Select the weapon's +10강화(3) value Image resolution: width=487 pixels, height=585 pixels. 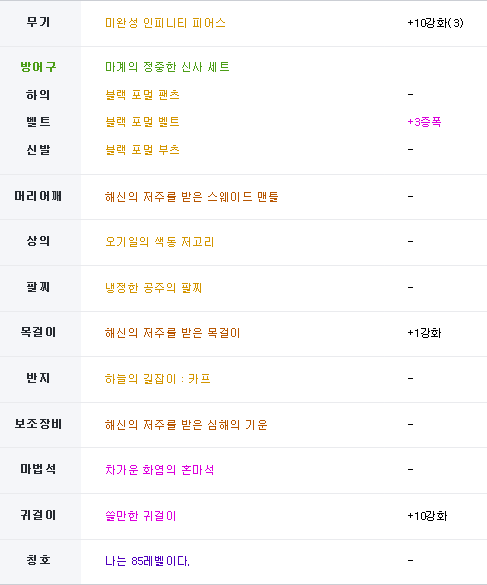pos(435,23)
